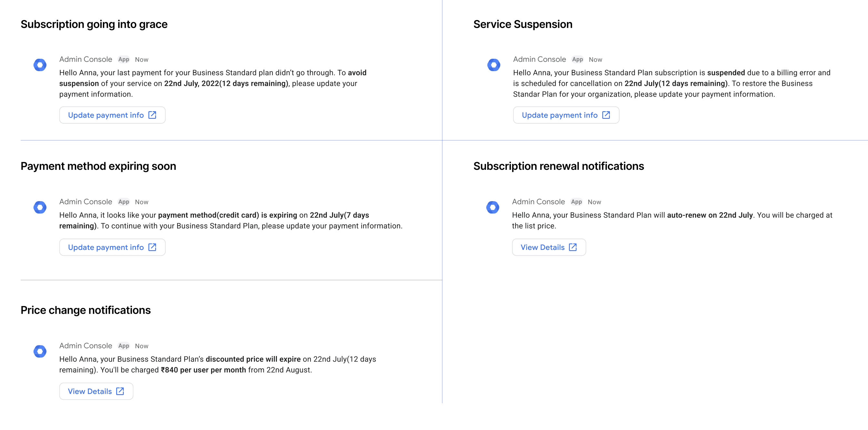Select the Admin Console sender name under Payment method expiring soon
Viewport: 868px width, 430px height.
86,201
